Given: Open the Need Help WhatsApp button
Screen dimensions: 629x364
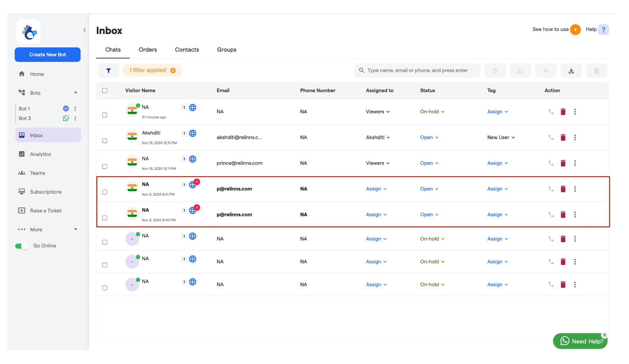Looking at the screenshot, I should (580, 341).
